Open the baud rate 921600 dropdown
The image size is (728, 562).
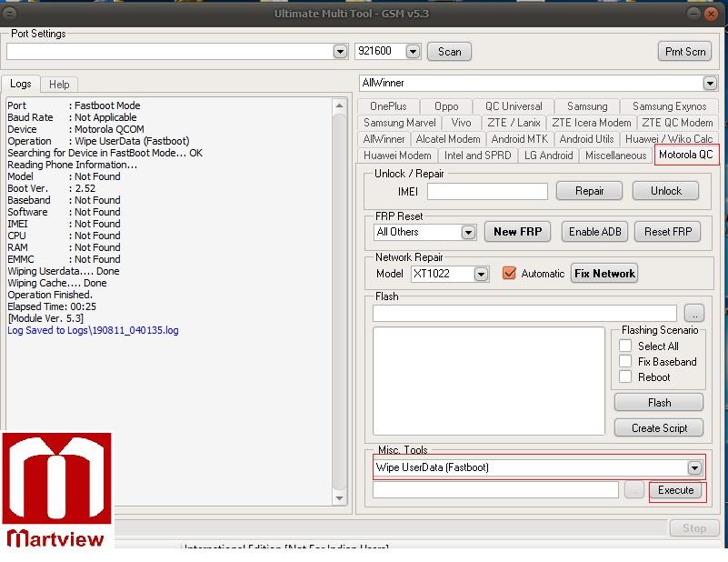[x=413, y=51]
